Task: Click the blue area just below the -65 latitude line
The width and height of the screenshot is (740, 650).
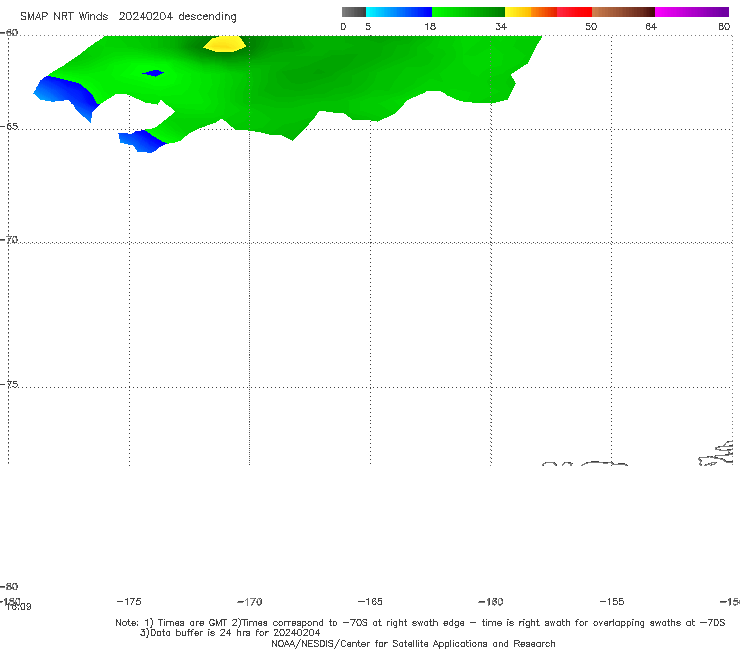Action: click(x=142, y=141)
